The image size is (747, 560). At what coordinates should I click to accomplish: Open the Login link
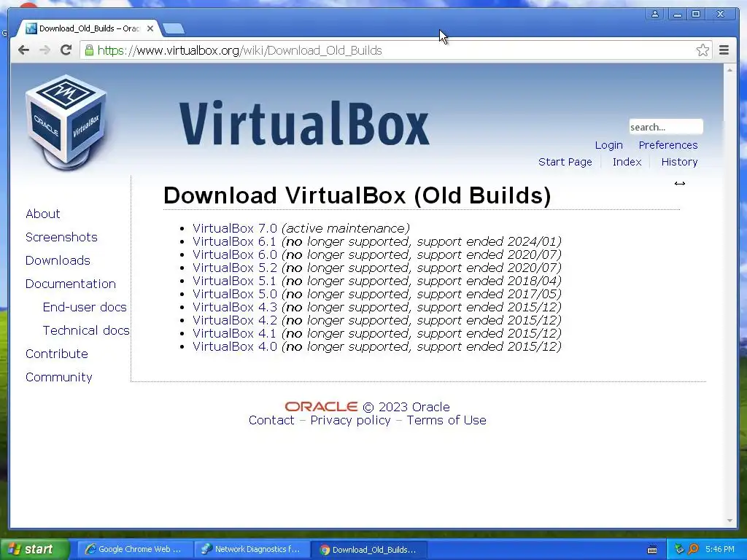[609, 145]
